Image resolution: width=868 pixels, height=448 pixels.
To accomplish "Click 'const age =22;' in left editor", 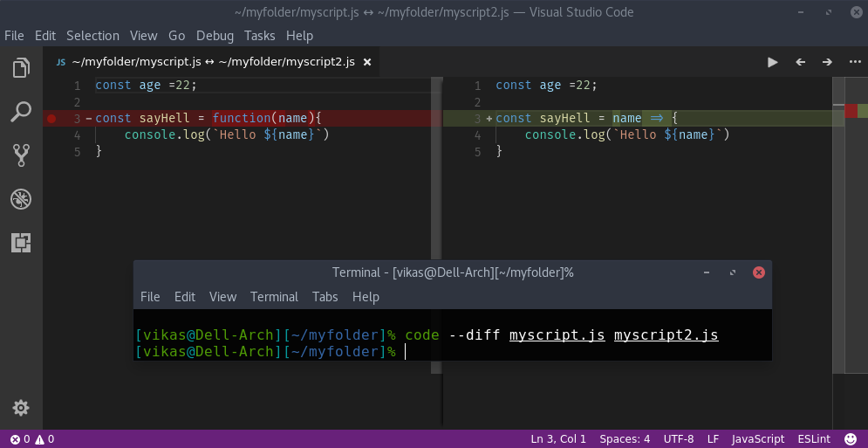I will point(147,86).
